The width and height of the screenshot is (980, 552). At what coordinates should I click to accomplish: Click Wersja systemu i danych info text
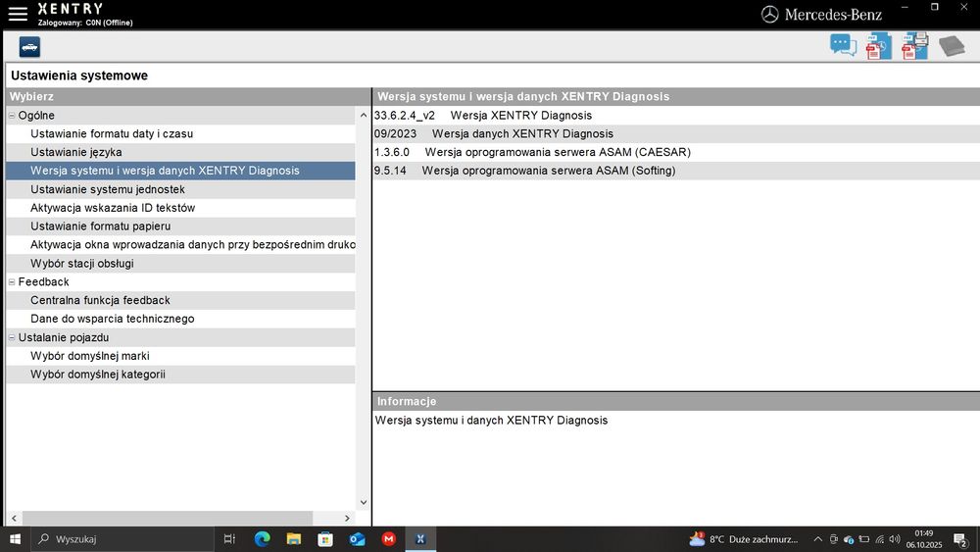tap(491, 421)
